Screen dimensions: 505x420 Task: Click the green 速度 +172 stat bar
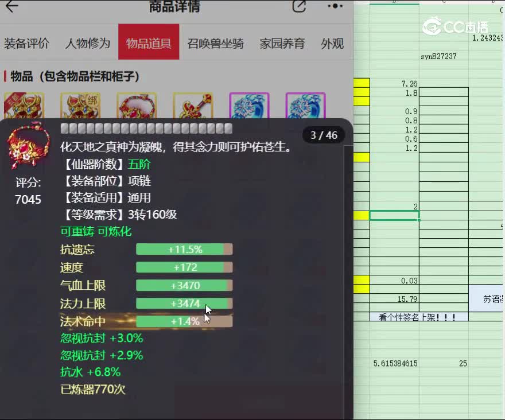184,267
